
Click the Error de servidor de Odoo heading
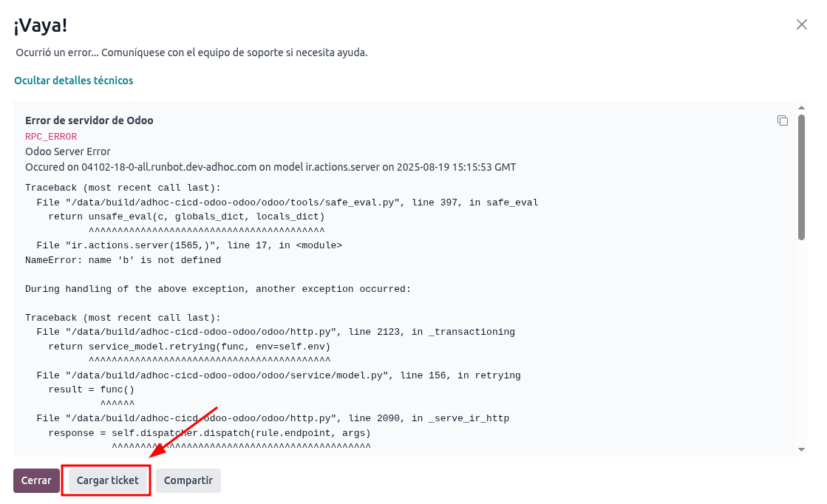(89, 120)
